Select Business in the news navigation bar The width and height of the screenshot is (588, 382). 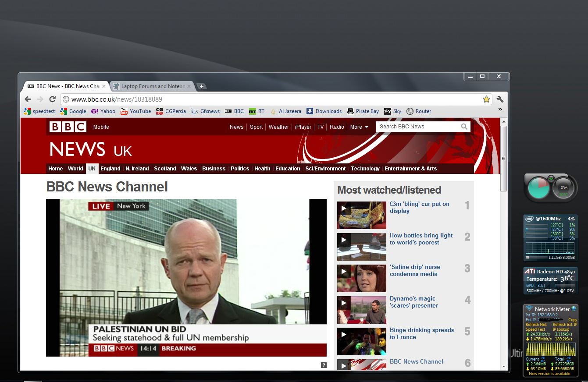click(x=214, y=169)
